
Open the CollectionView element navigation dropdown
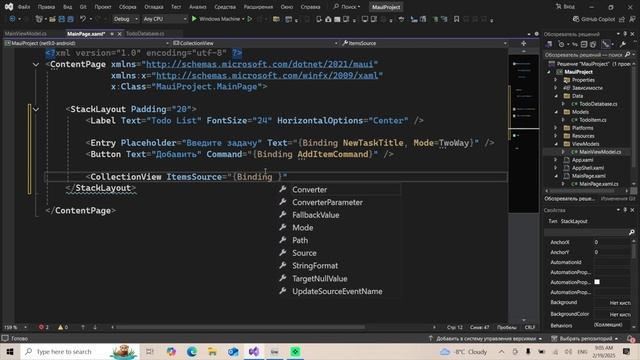tap(255, 43)
